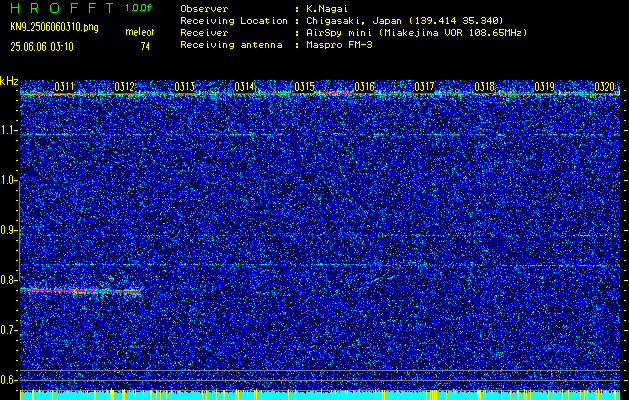Select the 0317 time marker
Screen dimensions: 629x400
424,86
